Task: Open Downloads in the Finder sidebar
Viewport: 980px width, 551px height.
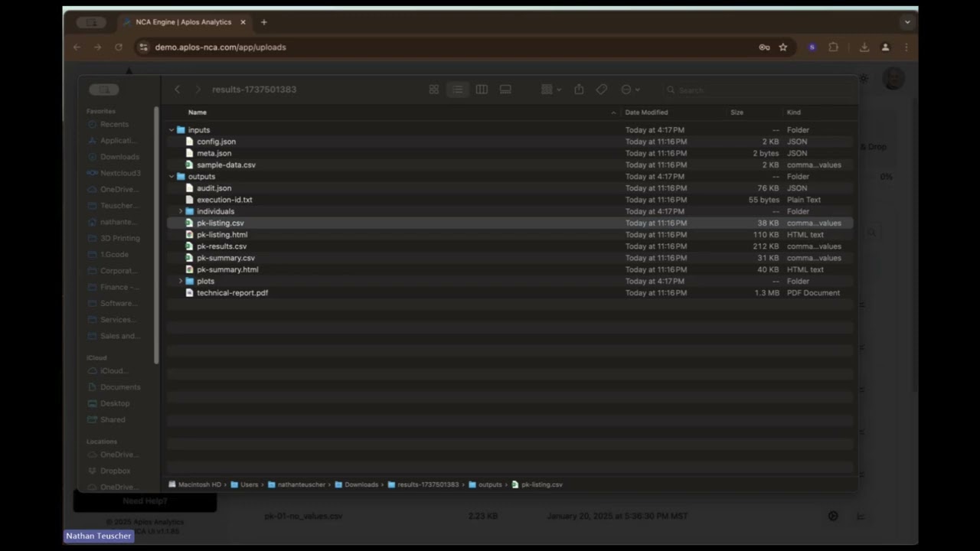Action: [x=119, y=157]
